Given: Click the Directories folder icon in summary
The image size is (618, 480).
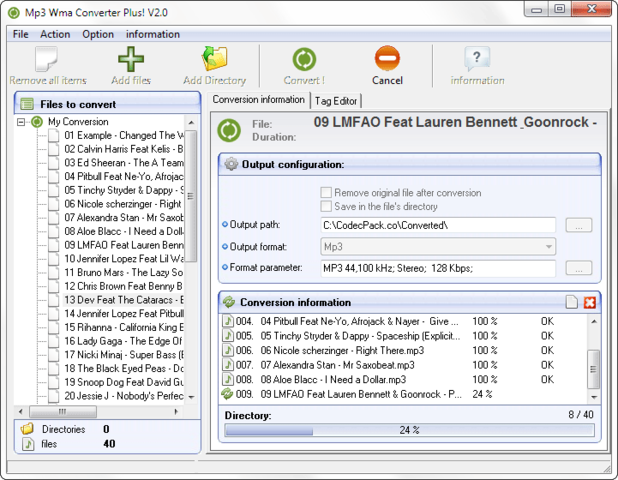Looking at the screenshot, I should (x=27, y=429).
